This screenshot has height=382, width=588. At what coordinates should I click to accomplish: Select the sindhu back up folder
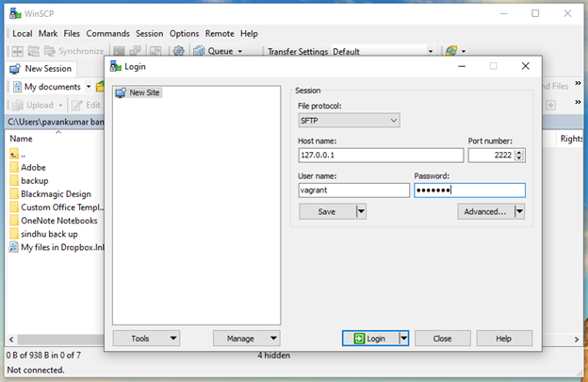pos(44,234)
